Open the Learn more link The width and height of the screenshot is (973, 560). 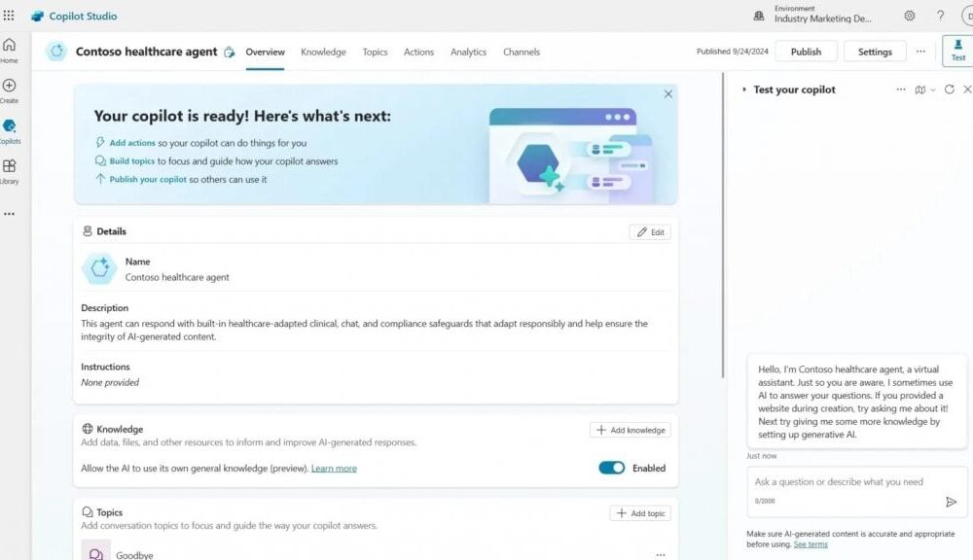(x=334, y=469)
